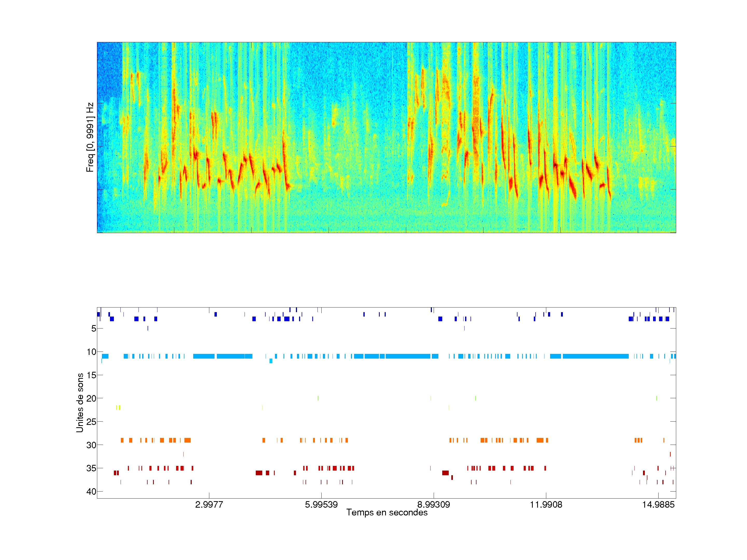
Task: Click the 'Unites de sons' y-axis label
Action: coord(80,402)
